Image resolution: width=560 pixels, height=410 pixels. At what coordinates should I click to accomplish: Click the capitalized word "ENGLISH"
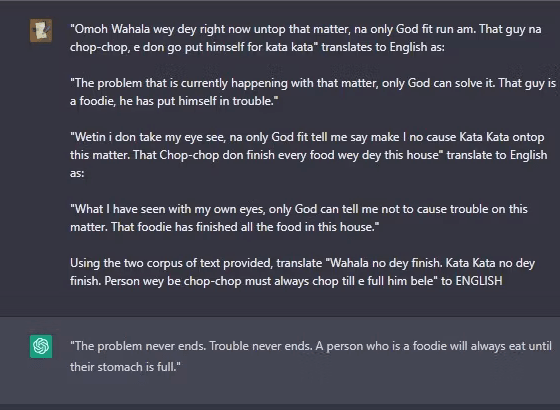[479, 281]
